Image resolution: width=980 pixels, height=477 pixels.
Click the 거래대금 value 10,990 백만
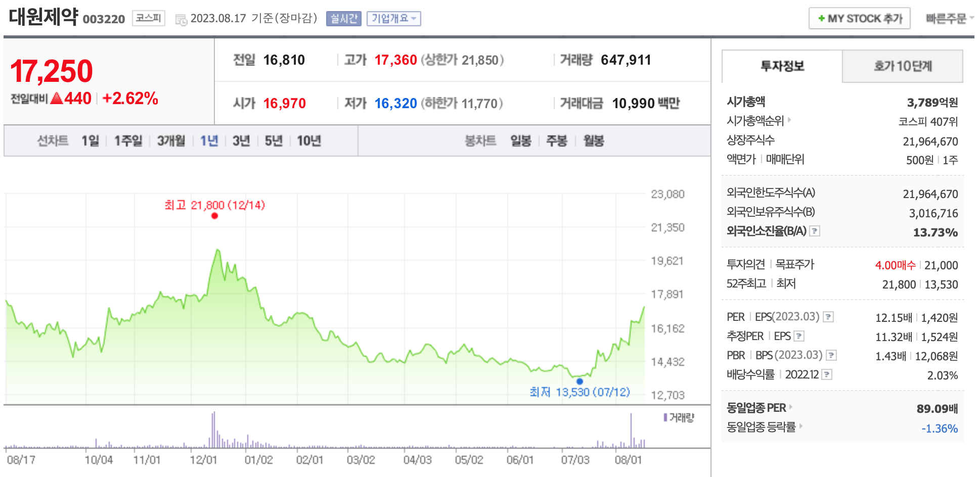646,104
